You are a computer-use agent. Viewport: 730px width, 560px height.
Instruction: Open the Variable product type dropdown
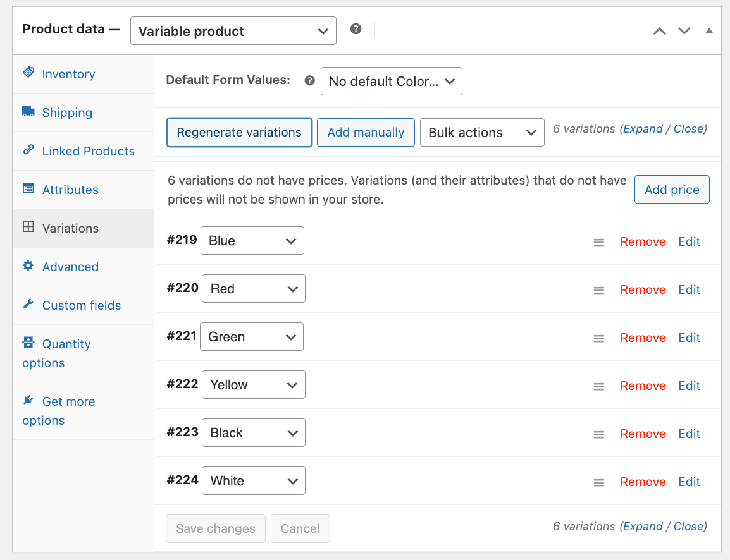point(233,31)
